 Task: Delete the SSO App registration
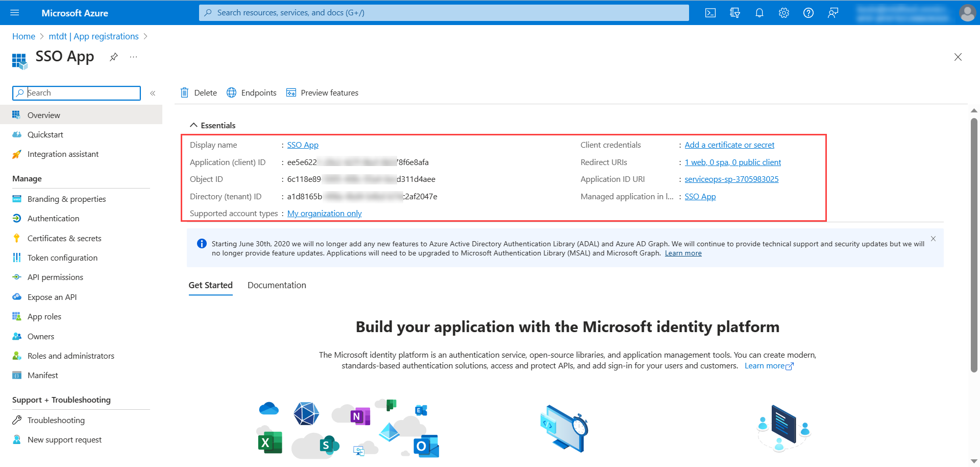(x=199, y=92)
